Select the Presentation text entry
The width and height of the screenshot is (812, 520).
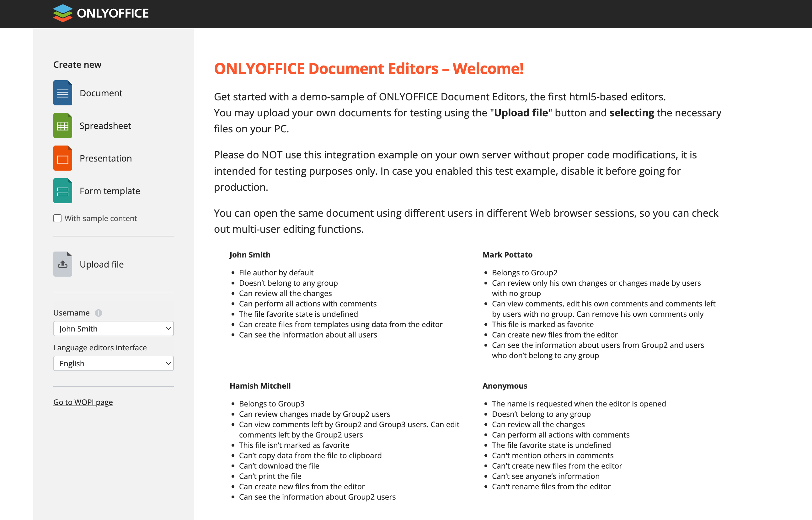coord(106,158)
